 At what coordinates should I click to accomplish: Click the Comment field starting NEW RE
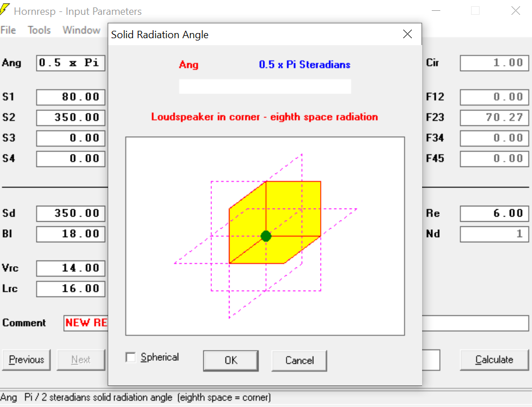pyautogui.click(x=86, y=323)
